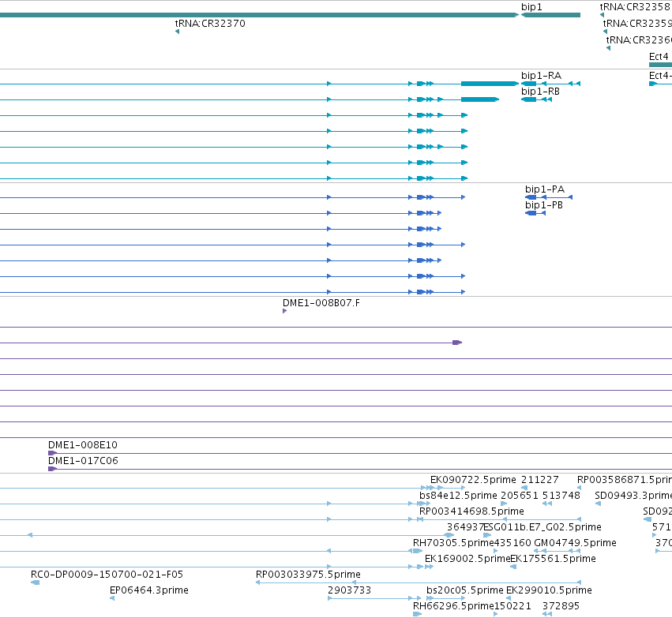Select the bs84e12.5prime EST label
The image size is (672, 618).
click(x=458, y=496)
